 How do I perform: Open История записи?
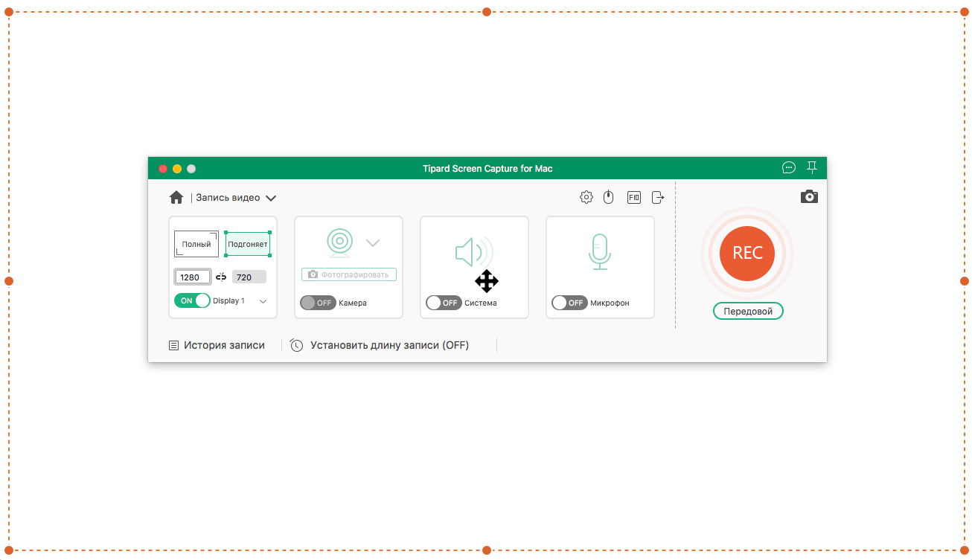(217, 345)
